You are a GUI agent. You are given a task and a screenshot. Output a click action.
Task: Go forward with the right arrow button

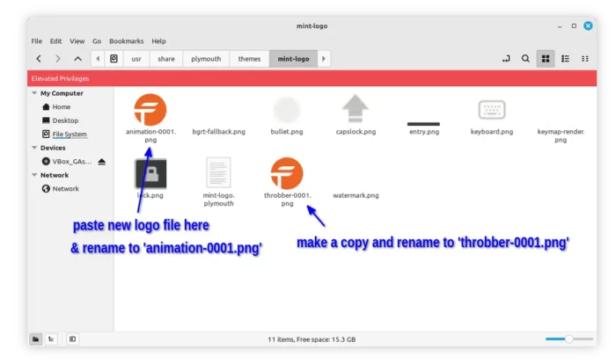(58, 59)
